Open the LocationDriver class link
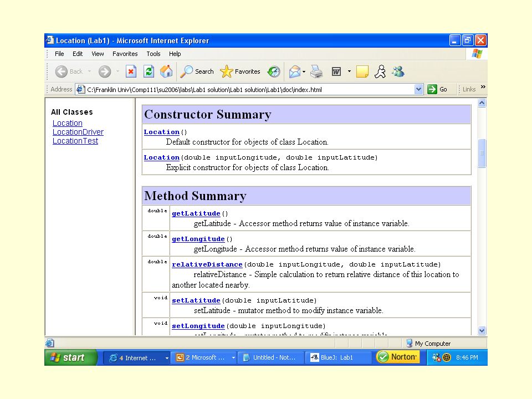532x399 pixels. click(78, 132)
